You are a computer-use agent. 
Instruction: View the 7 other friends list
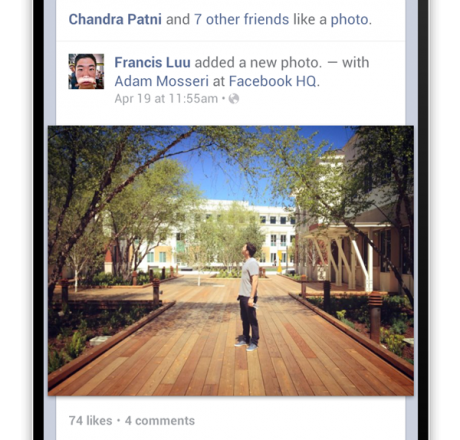(241, 19)
